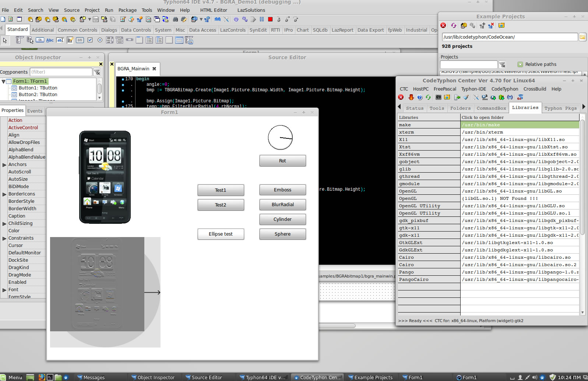Select the TLabel component (Abc icon) in the palette
Viewport: 588px width, 381px height.
click(50, 40)
